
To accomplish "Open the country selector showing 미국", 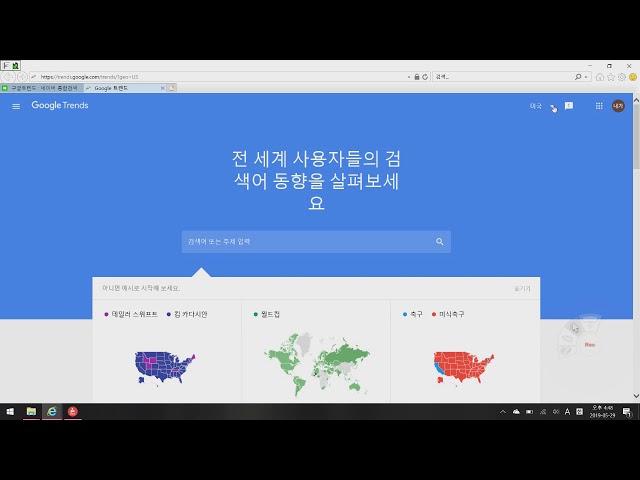I will tap(543, 106).
